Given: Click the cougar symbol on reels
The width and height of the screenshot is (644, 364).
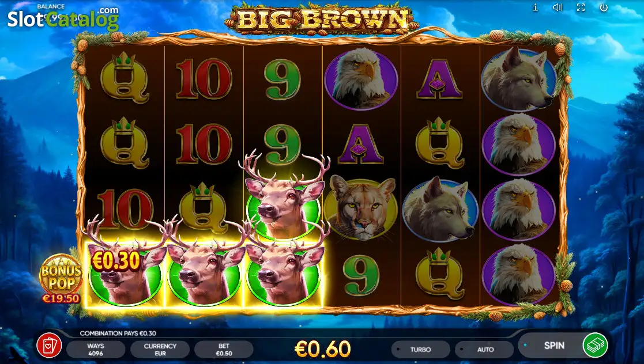Looking at the screenshot, I should click(360, 208).
